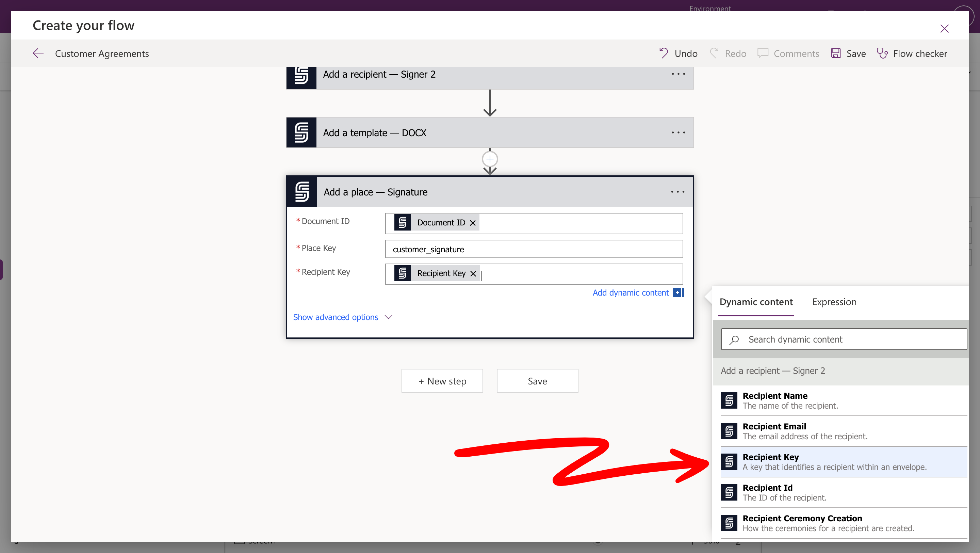Viewport: 980px width, 553px height.
Task: Close the Create your flow dialog
Action: (x=944, y=29)
